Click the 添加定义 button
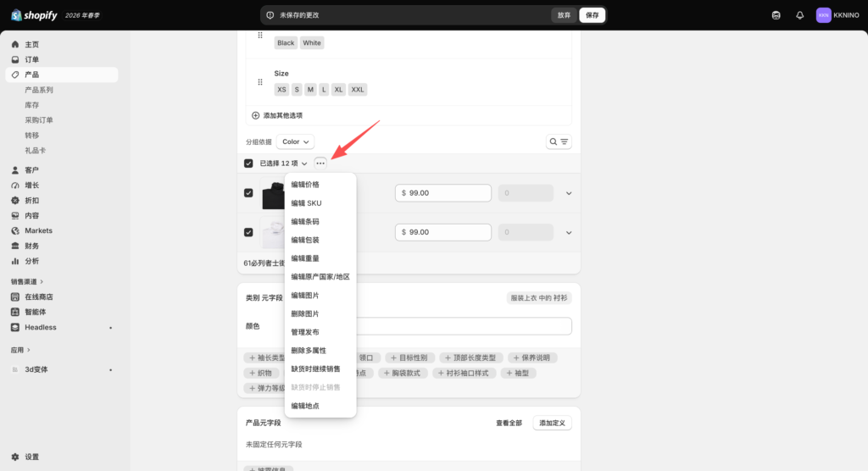Viewport: 868px width, 471px height. [552, 423]
